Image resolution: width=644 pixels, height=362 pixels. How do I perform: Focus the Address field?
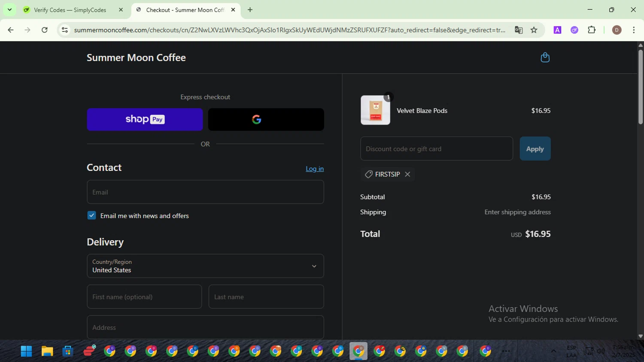tap(205, 327)
